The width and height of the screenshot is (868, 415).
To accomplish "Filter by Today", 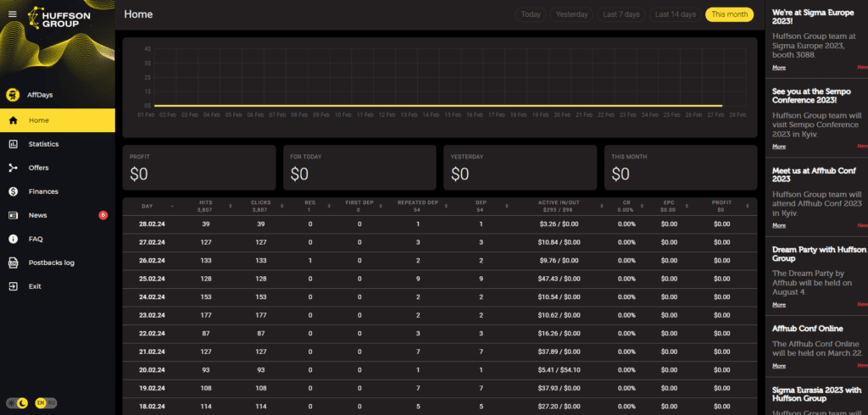I will click(531, 14).
